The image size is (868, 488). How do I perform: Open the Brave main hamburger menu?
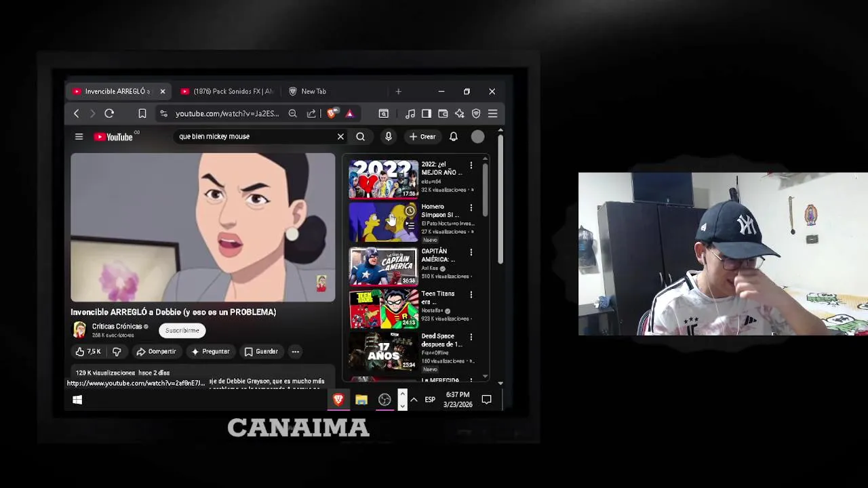click(493, 114)
